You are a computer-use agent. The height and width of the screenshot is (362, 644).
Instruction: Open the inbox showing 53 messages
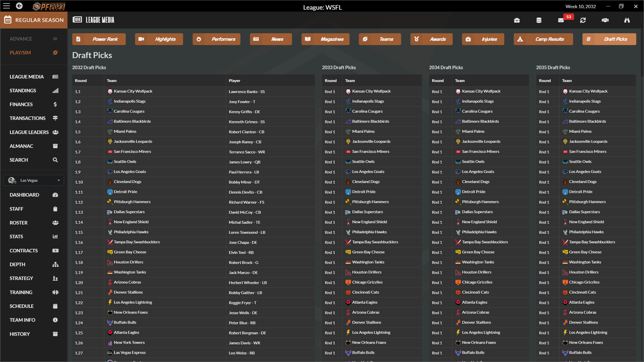561,20
